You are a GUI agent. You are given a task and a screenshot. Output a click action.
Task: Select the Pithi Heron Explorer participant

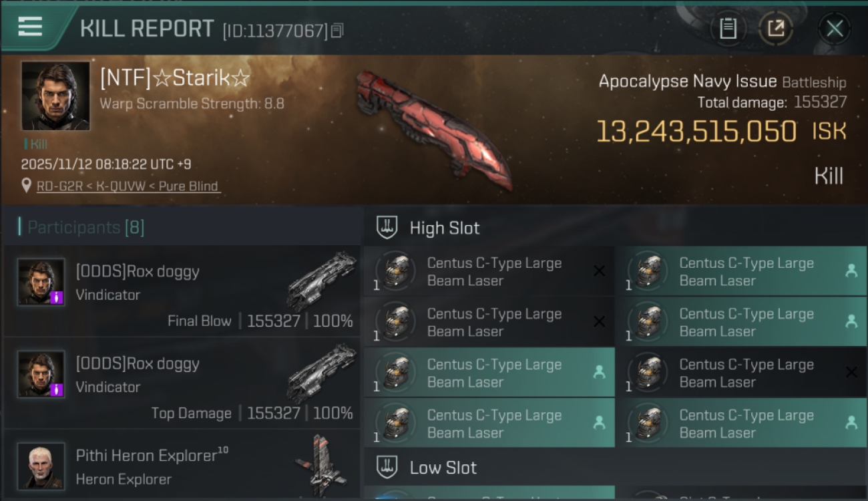click(x=182, y=466)
